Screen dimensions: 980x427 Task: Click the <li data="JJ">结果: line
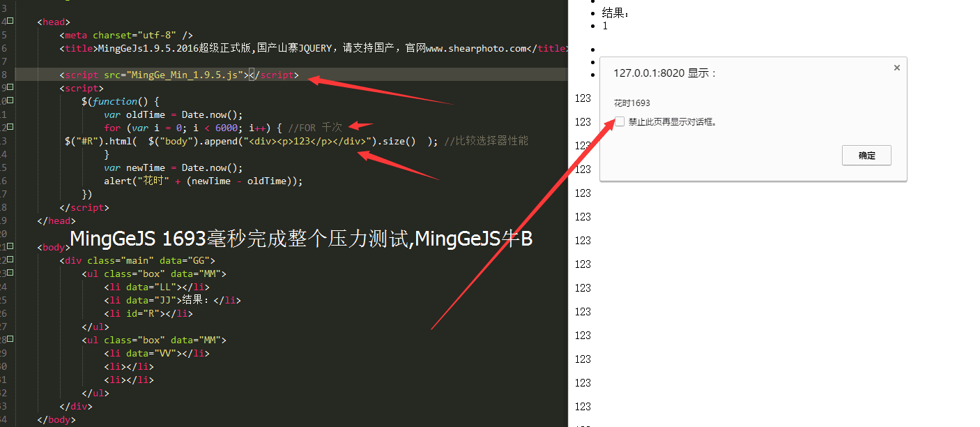point(172,300)
